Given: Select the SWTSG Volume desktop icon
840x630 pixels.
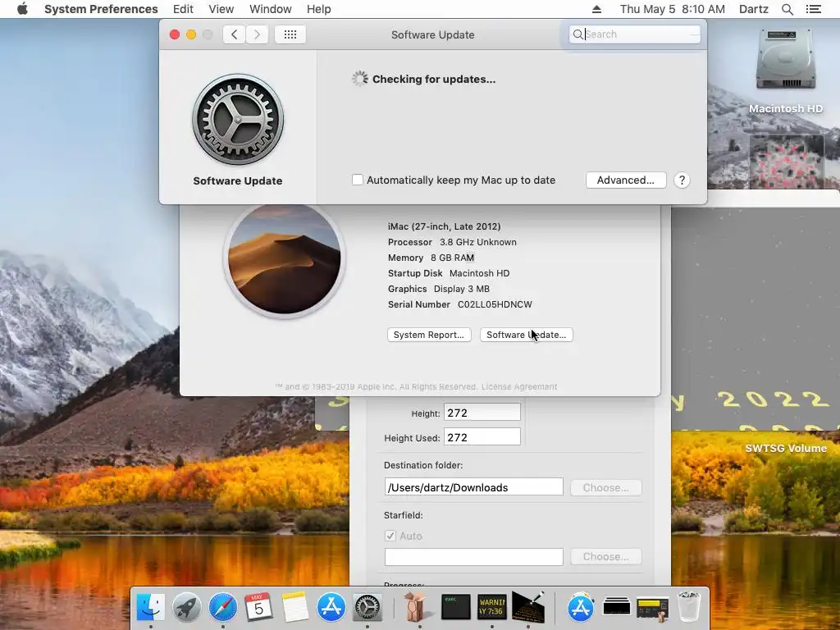Looking at the screenshot, I should point(785,449).
